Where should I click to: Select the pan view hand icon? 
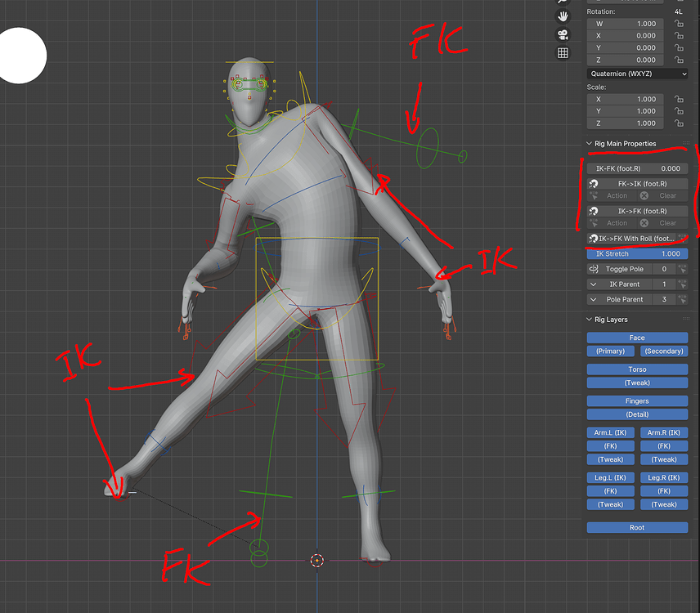(563, 16)
